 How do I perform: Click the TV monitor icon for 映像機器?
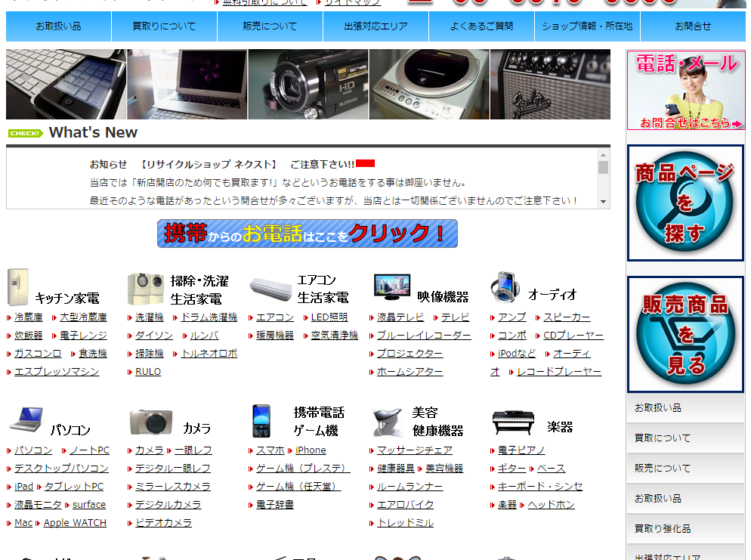pos(392,287)
